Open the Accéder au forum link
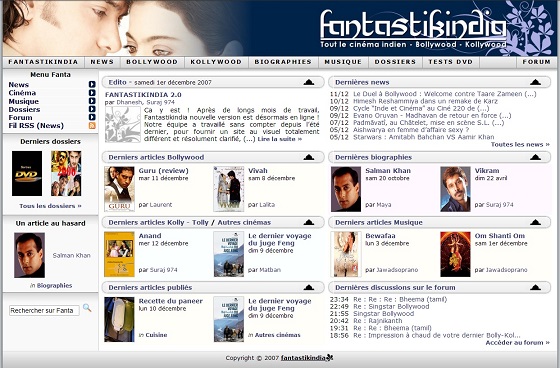The image size is (560, 368). pos(518,343)
